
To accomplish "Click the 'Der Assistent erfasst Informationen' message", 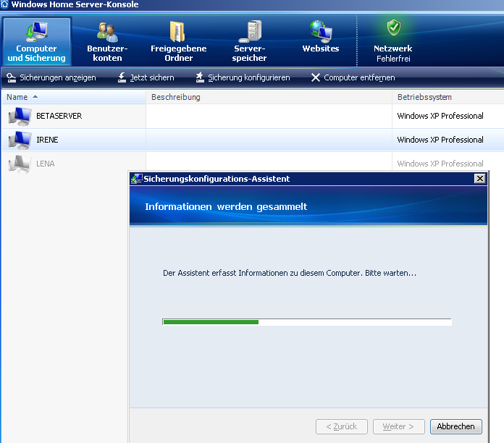I will click(x=290, y=273).
